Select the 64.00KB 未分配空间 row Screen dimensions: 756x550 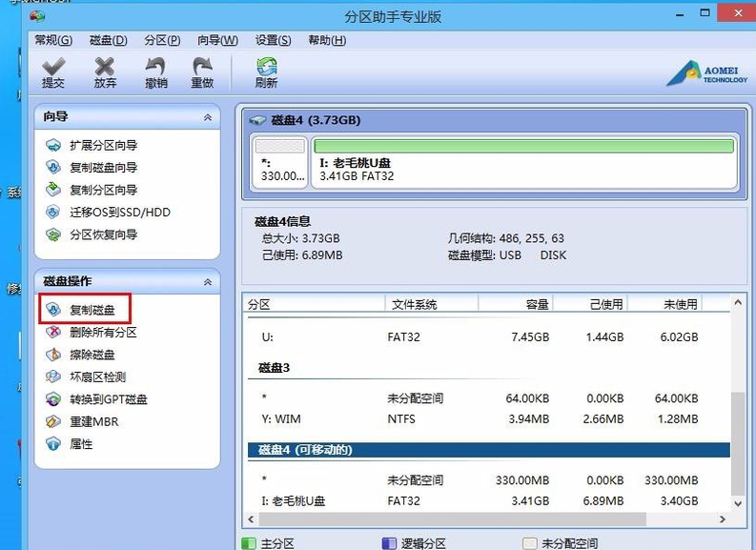(x=489, y=398)
